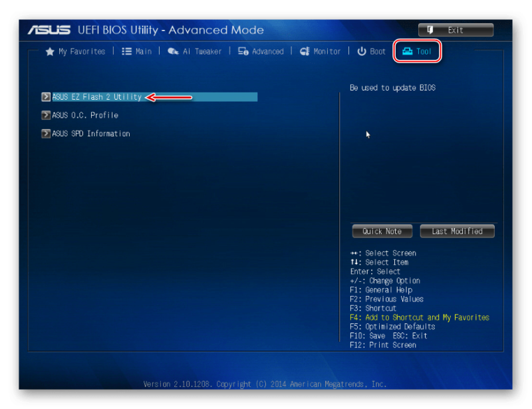Click the 'Enter: Select' hint line
The image size is (532, 409).
(375, 271)
